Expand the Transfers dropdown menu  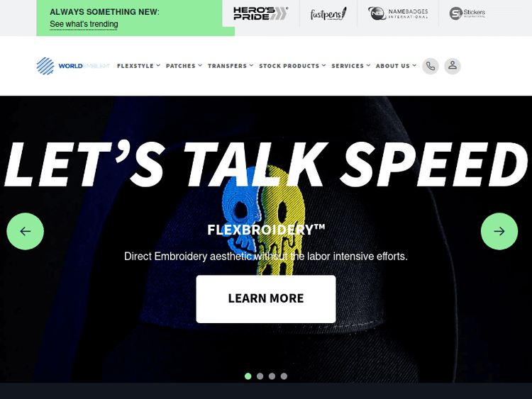click(x=231, y=66)
